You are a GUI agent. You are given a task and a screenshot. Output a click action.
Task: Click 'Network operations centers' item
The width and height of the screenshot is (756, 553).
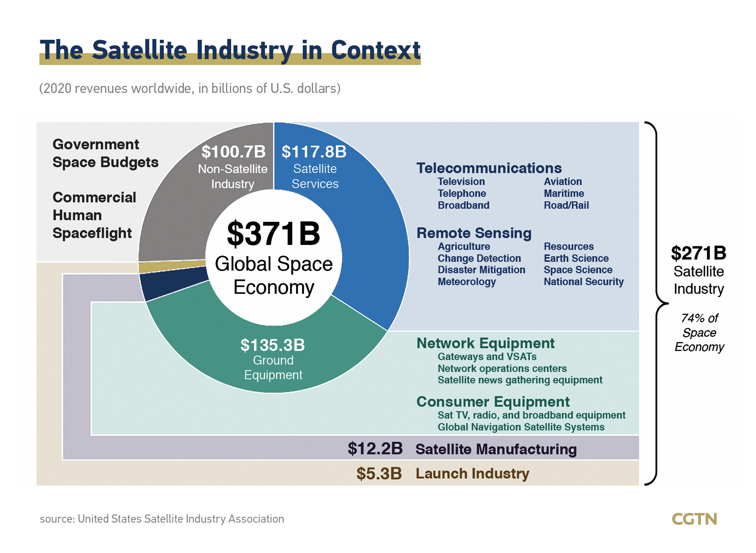pyautogui.click(x=502, y=369)
